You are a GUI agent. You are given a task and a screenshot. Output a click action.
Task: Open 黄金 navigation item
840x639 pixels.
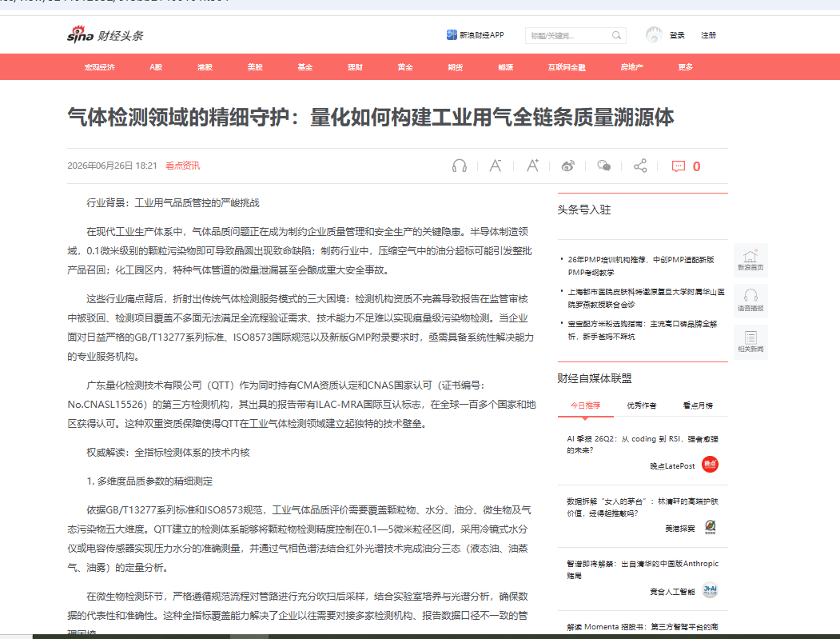pos(405,67)
